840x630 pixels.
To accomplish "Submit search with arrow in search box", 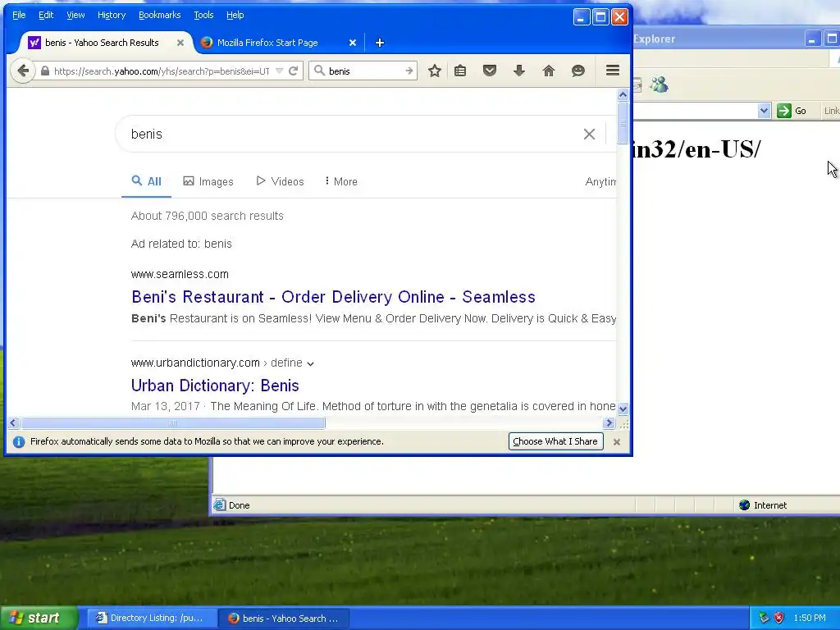I will [409, 71].
